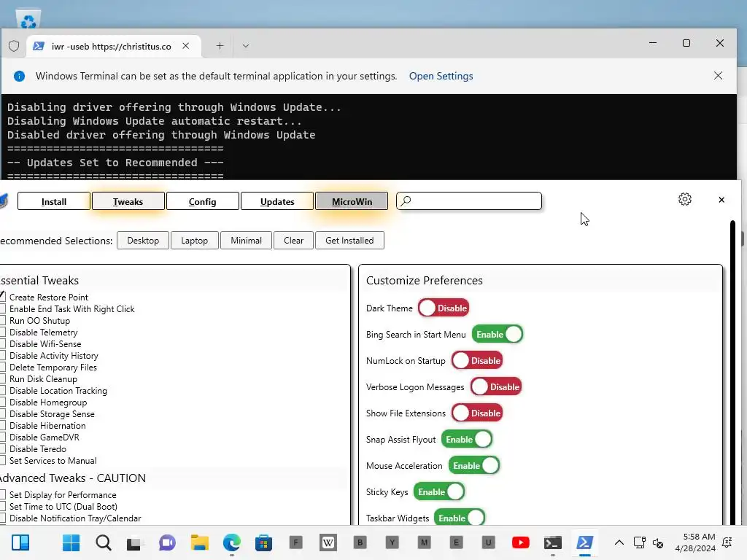Apply Laptop recommended selection

point(194,241)
